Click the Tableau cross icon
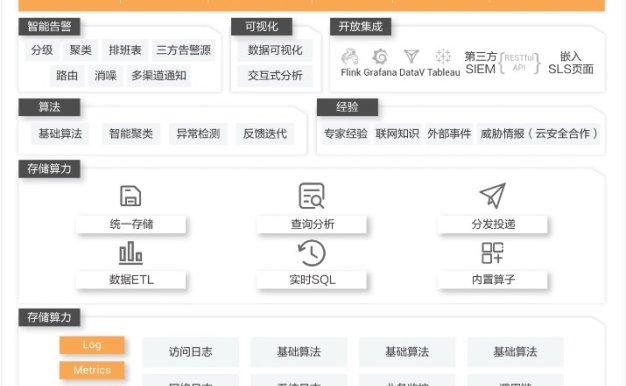The width and height of the screenshot is (626, 386). 443,57
